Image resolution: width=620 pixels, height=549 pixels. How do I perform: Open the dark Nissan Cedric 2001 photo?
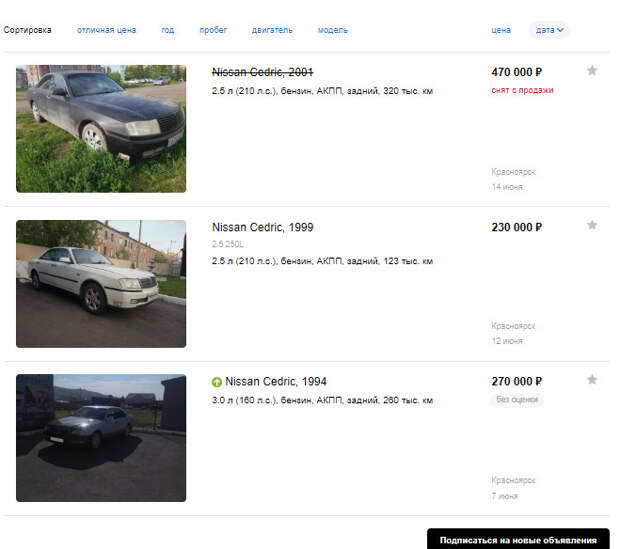[x=101, y=129]
